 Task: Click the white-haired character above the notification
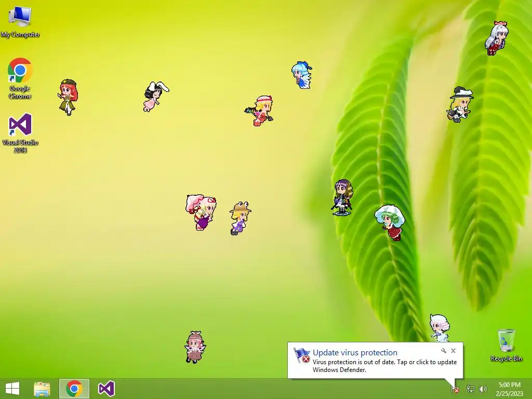click(x=440, y=328)
